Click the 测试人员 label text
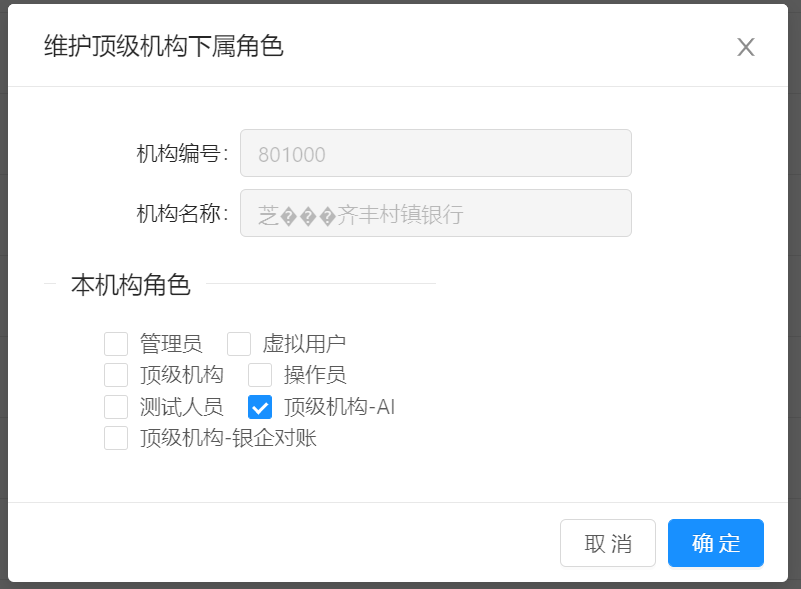This screenshot has height=589, width=801. 182,407
